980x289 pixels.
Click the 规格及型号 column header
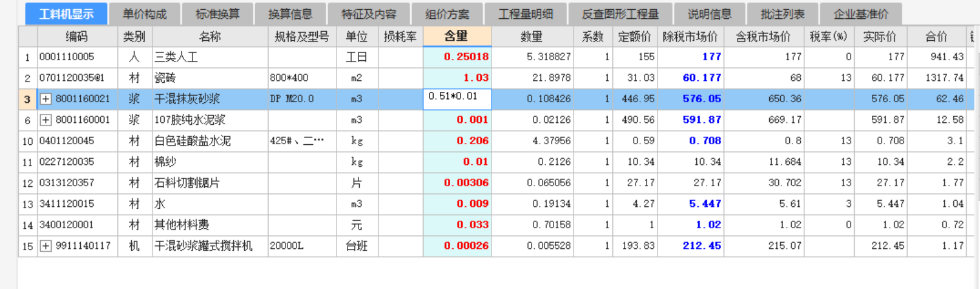click(302, 37)
